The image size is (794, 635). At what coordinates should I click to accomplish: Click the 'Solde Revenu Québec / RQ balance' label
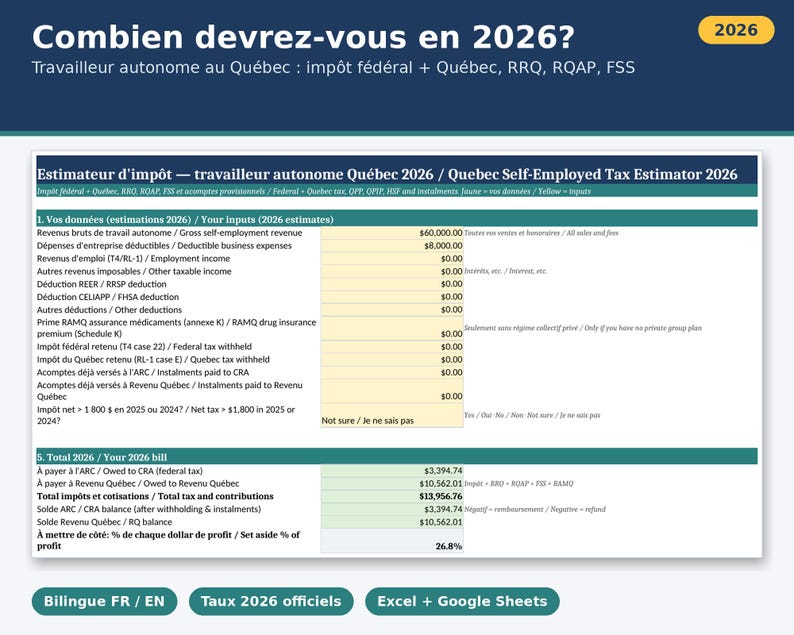point(104,522)
